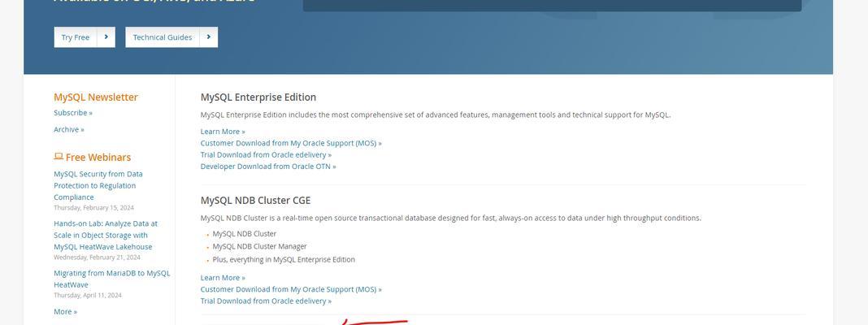Viewport: 868px width, 325px height.
Task: Click the MySQL Newsletter heading
Action: pos(96,97)
